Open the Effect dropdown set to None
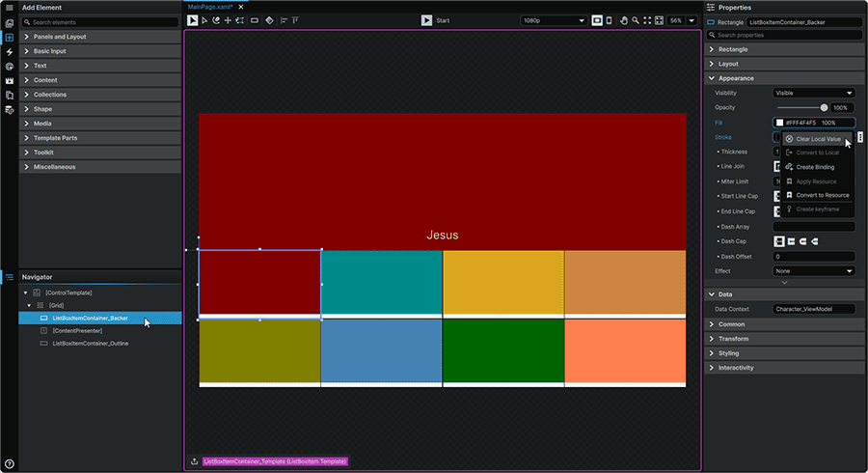 point(814,271)
